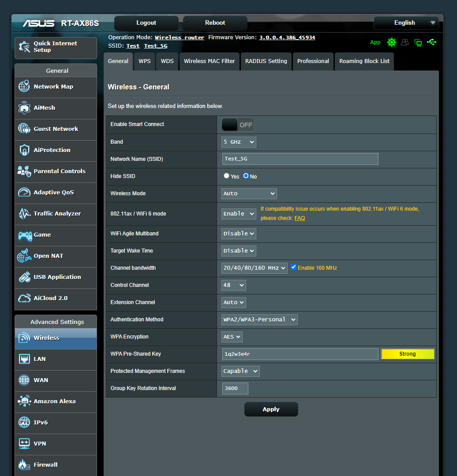Open the Band dropdown
This screenshot has height=476, width=457.
(x=239, y=142)
